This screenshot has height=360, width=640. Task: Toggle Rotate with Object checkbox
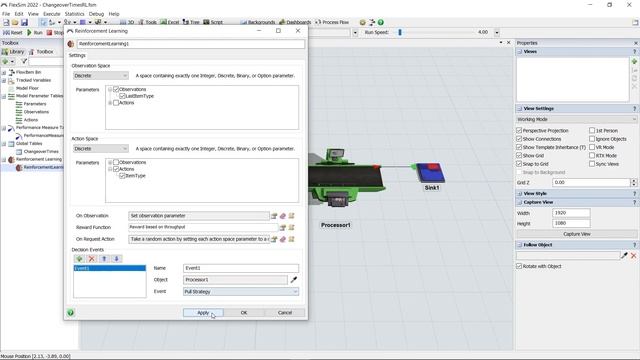(x=519, y=266)
